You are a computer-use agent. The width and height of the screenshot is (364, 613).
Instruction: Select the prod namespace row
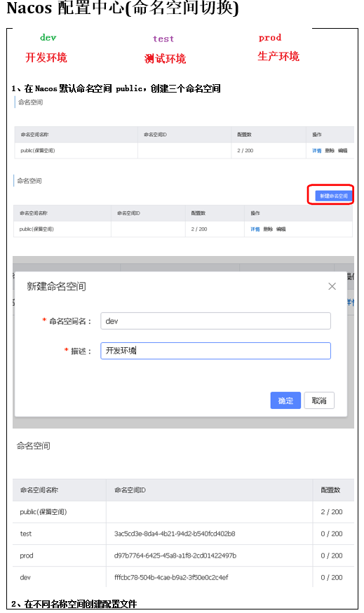(183, 555)
